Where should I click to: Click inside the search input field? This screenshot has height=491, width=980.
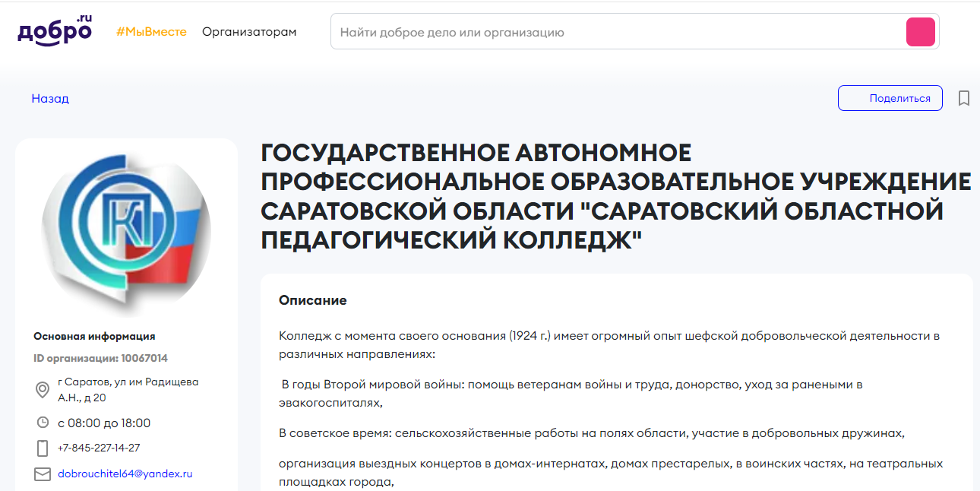tap(532, 31)
